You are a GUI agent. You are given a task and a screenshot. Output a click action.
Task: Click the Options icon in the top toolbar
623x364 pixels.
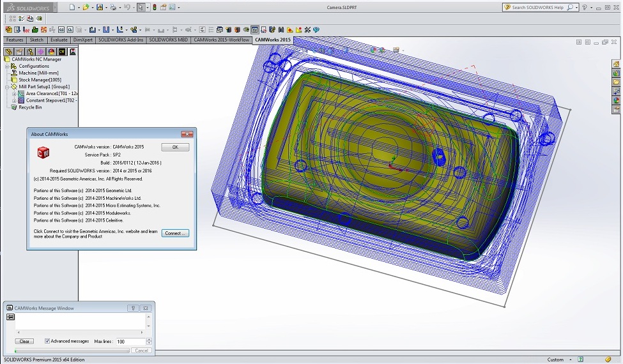(172, 7)
